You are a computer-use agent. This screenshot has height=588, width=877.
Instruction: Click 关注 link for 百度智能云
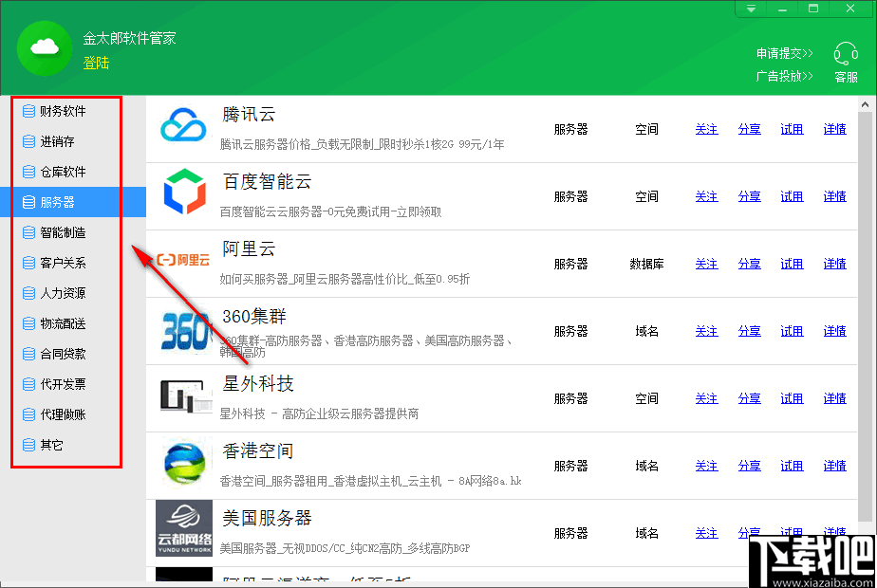click(706, 196)
